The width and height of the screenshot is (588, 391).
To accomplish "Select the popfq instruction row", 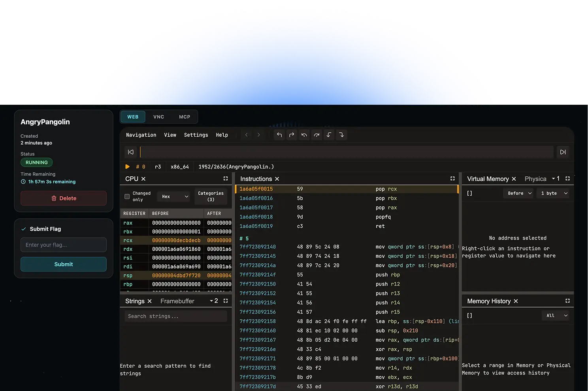I will pyautogui.click(x=347, y=217).
